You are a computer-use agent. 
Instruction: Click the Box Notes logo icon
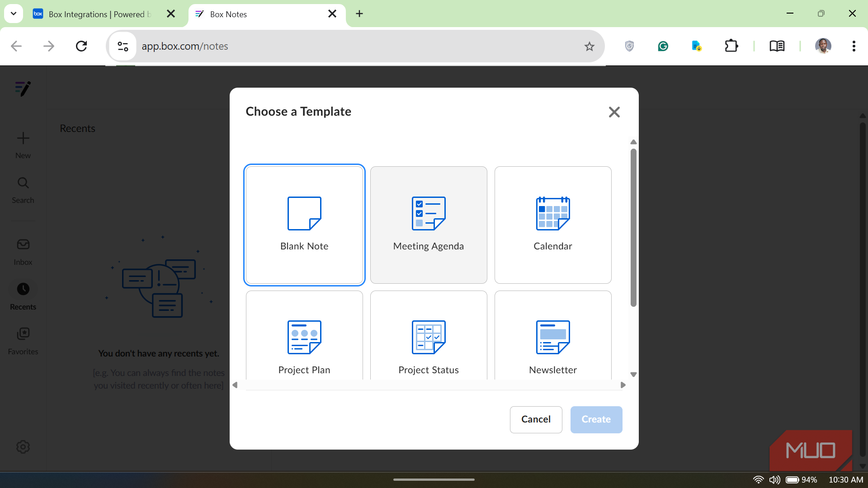point(23,89)
